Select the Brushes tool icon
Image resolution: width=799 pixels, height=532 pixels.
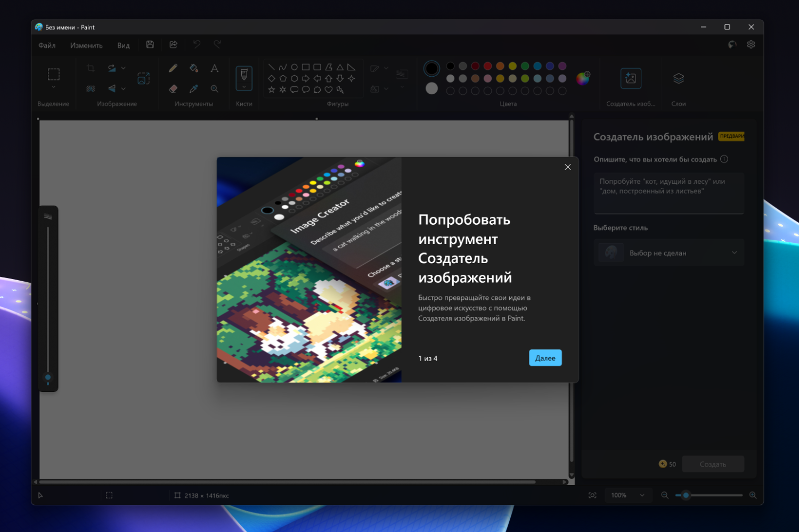tap(244, 74)
